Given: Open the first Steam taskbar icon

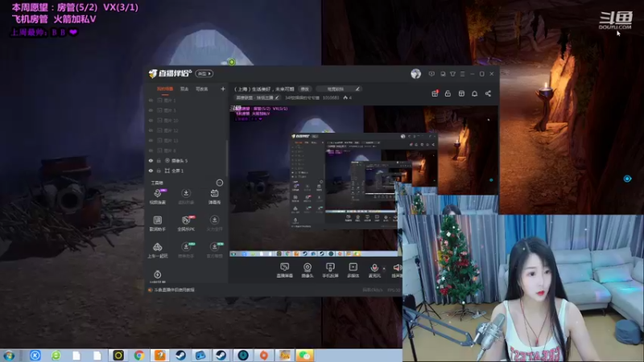Looking at the screenshot, I should 180,356.
